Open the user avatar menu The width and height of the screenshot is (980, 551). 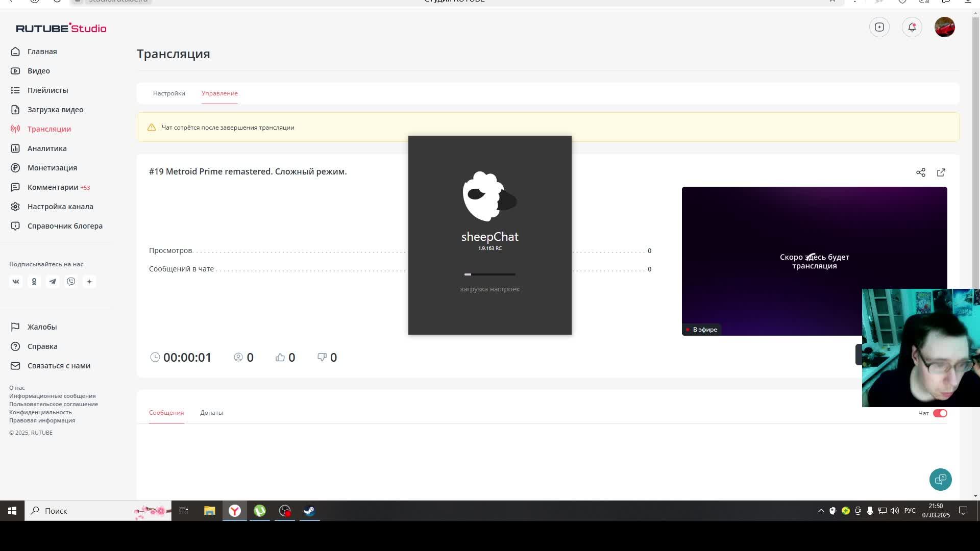(x=944, y=27)
